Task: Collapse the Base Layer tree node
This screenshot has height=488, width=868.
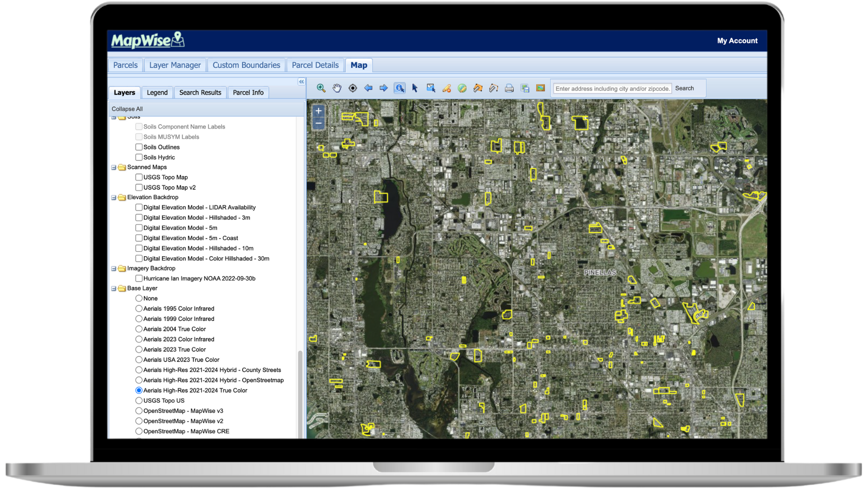Action: (113, 288)
